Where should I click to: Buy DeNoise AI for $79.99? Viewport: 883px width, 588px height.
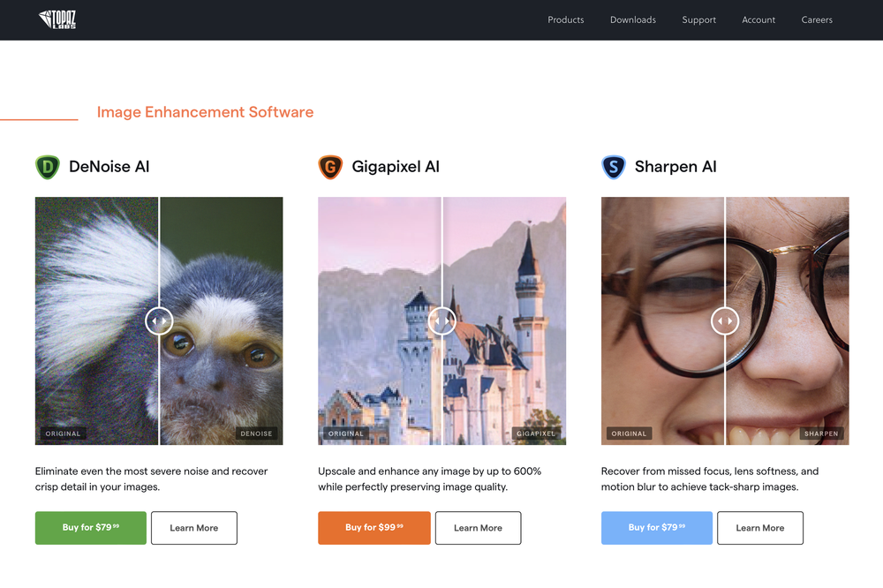pos(91,528)
